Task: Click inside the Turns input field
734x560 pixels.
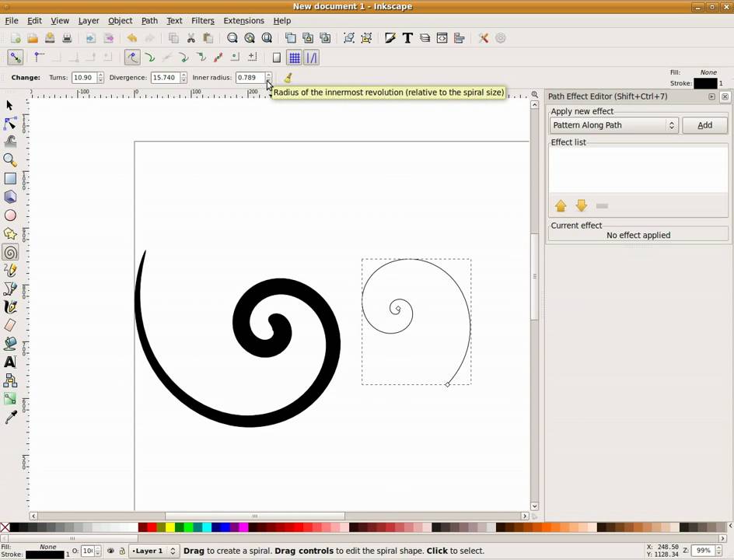Action: [x=83, y=77]
